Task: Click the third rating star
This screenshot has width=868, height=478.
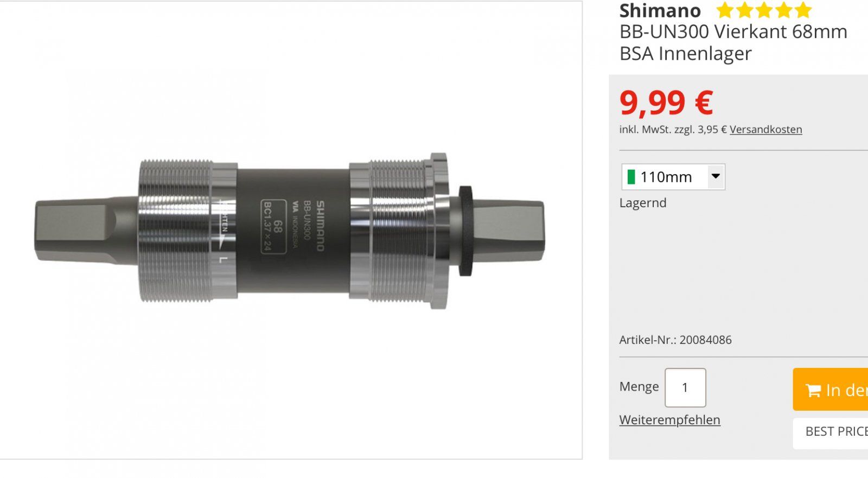Action: click(764, 10)
